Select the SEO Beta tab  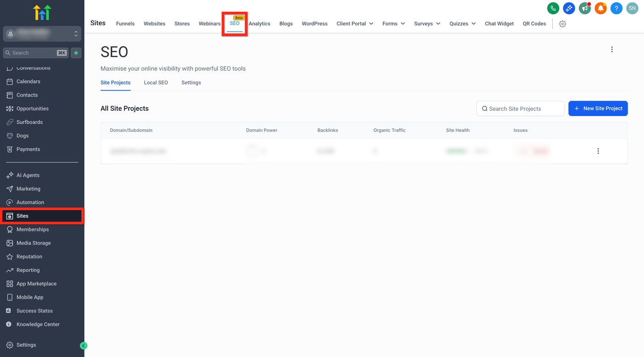coord(235,23)
